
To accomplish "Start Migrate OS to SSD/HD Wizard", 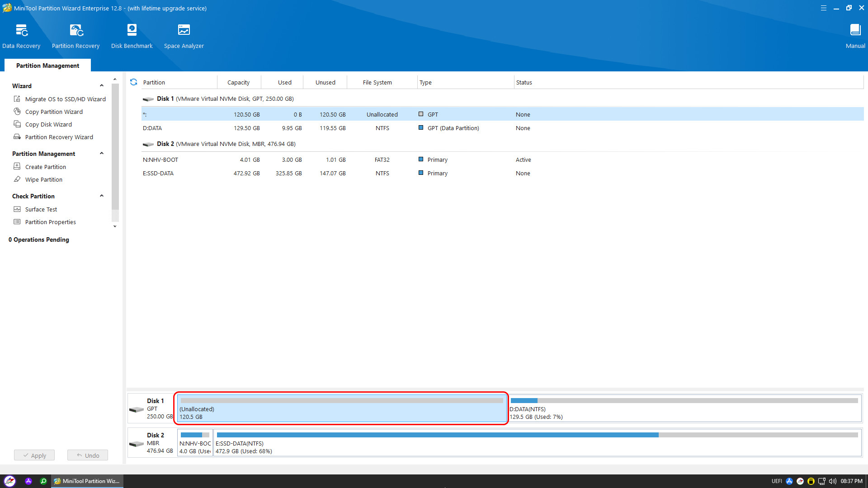I will 65,99.
